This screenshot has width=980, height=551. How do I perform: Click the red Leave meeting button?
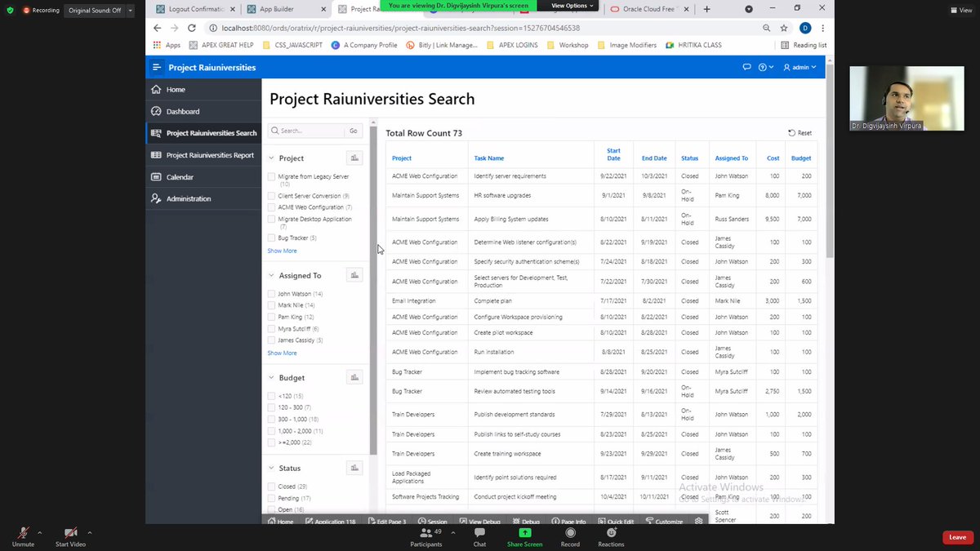point(958,537)
